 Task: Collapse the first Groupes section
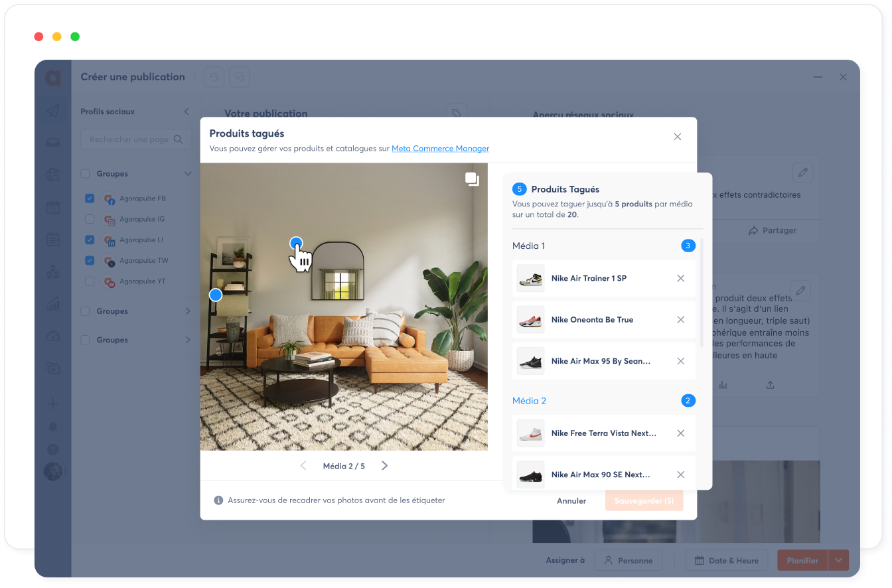click(x=187, y=174)
